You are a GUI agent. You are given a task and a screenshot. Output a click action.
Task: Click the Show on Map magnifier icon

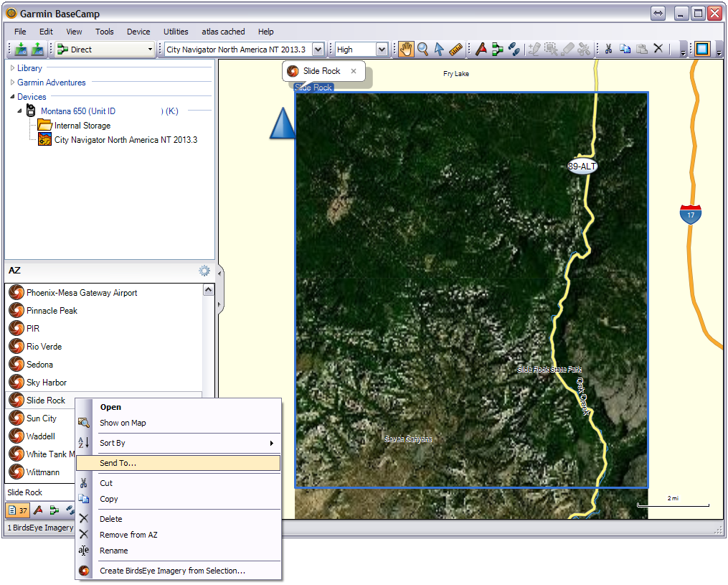[84, 423]
